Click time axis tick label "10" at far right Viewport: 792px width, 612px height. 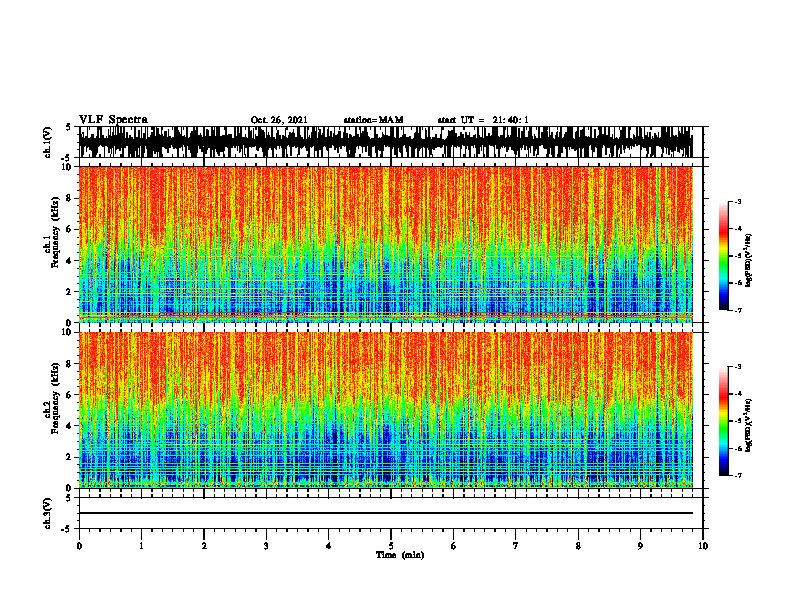(x=703, y=546)
